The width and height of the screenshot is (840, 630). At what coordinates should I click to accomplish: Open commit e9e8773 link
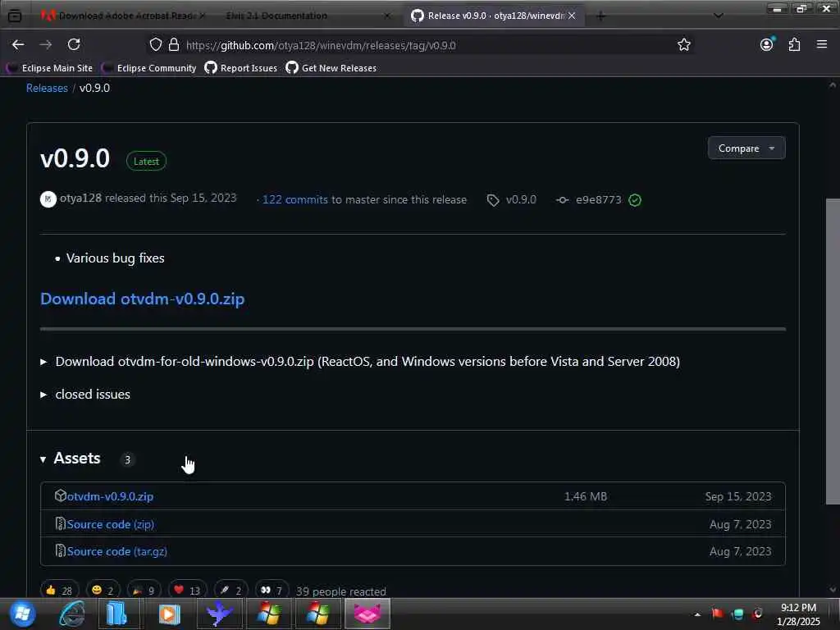click(x=598, y=200)
